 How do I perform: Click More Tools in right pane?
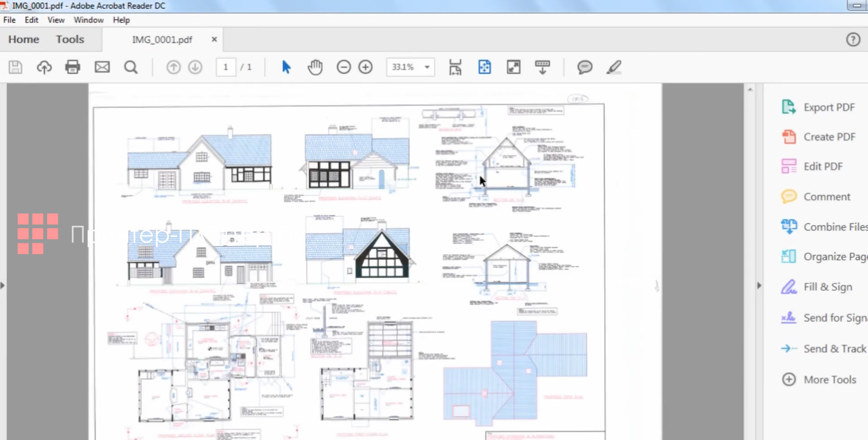tap(830, 379)
